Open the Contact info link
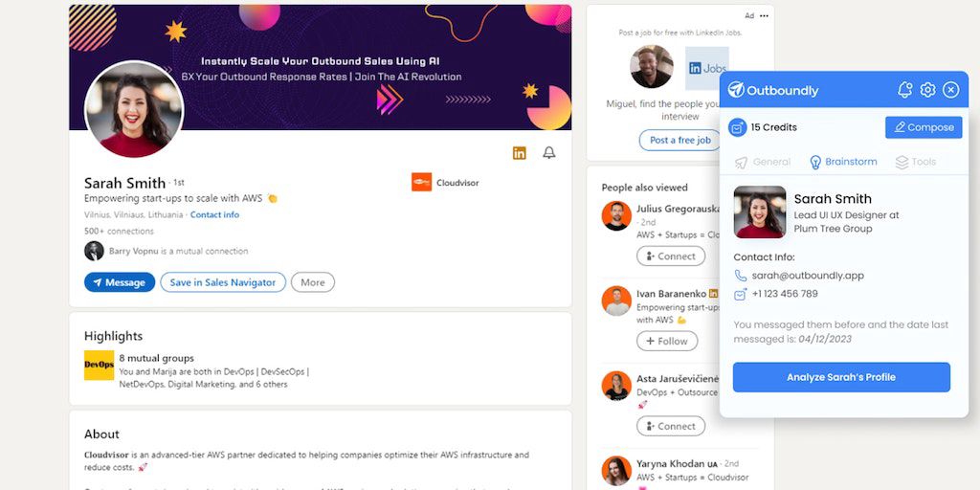 [x=214, y=215]
